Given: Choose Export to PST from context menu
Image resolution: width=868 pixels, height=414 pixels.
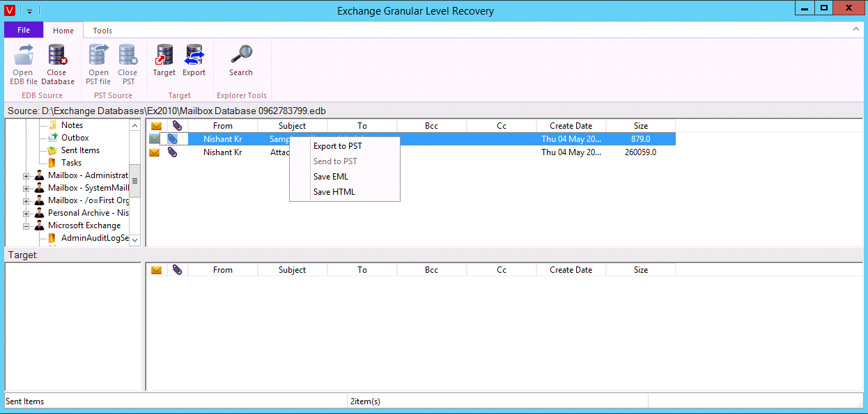Looking at the screenshot, I should click(x=338, y=146).
